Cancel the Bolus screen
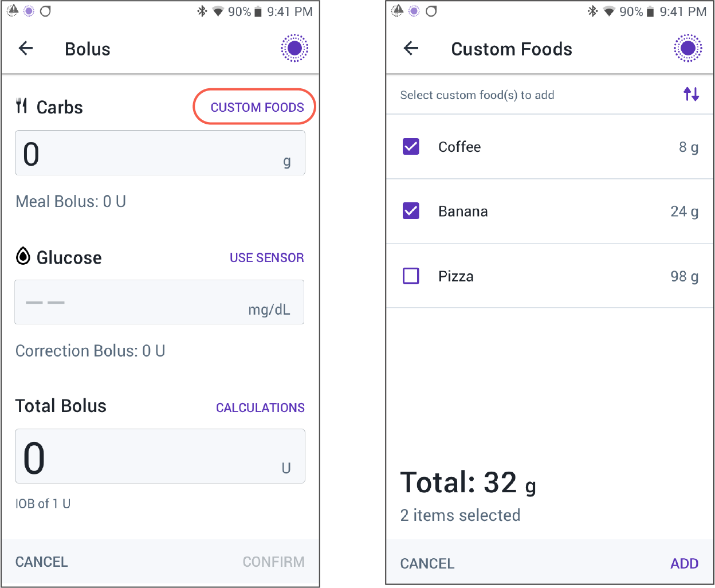 click(x=42, y=562)
